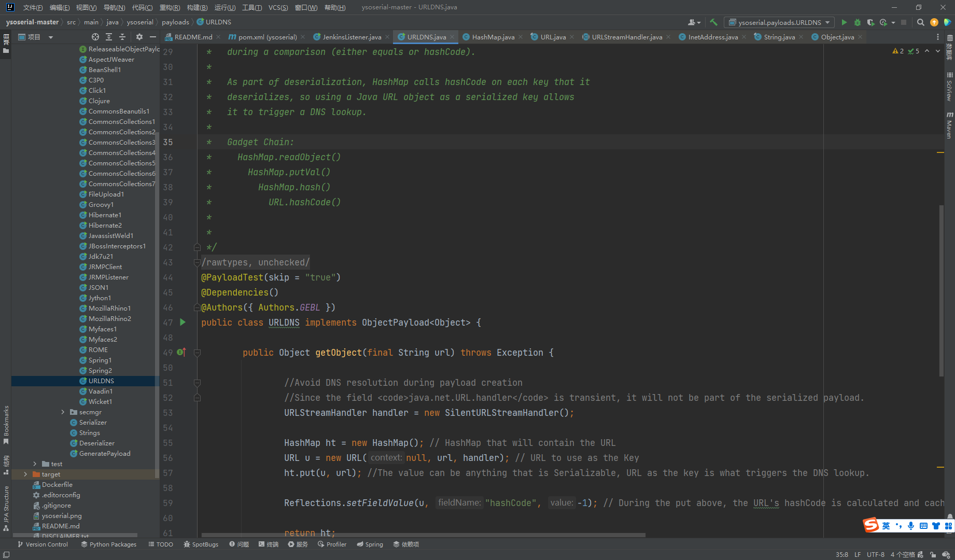
Task: Click the stop process square button
Action: (x=904, y=22)
